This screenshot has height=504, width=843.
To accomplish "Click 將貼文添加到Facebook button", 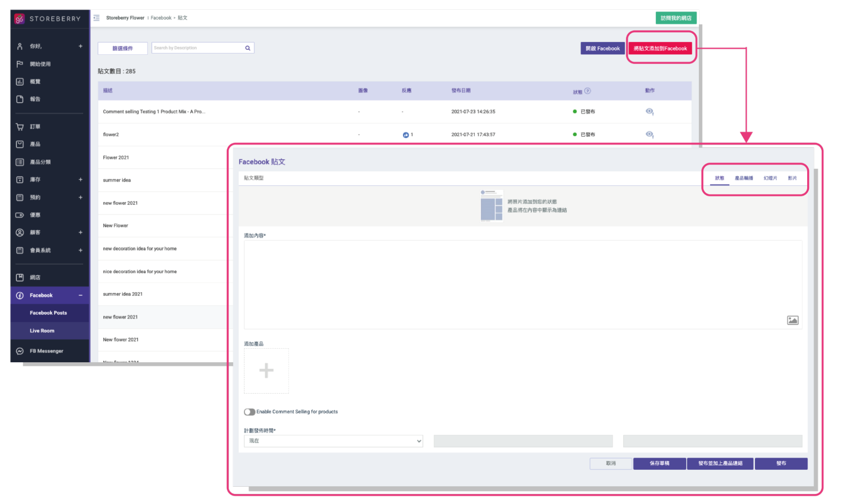I will [660, 49].
